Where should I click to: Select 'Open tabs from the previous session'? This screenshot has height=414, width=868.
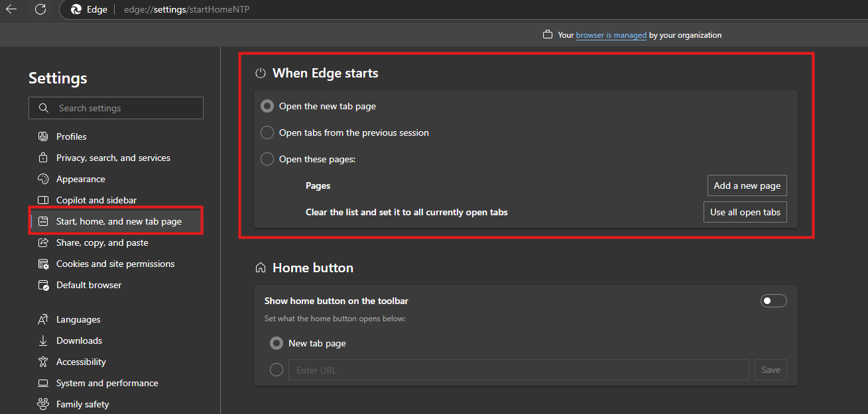[267, 132]
